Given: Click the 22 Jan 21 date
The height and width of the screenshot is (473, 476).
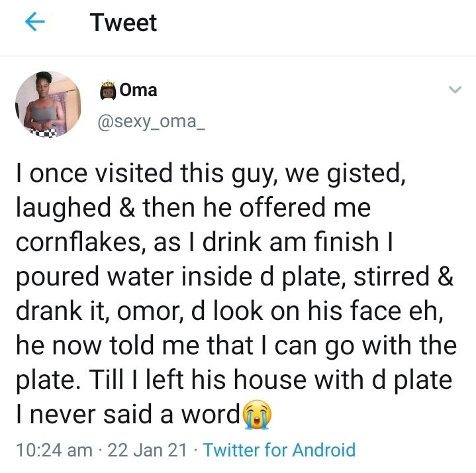Looking at the screenshot, I should [x=147, y=450].
